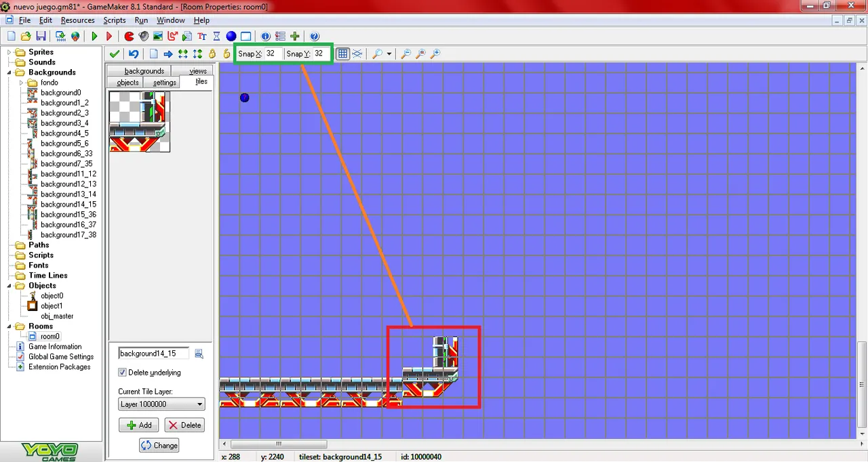Toggle Delete underlying checkbox
The width and height of the screenshot is (868, 462).
pyautogui.click(x=122, y=372)
